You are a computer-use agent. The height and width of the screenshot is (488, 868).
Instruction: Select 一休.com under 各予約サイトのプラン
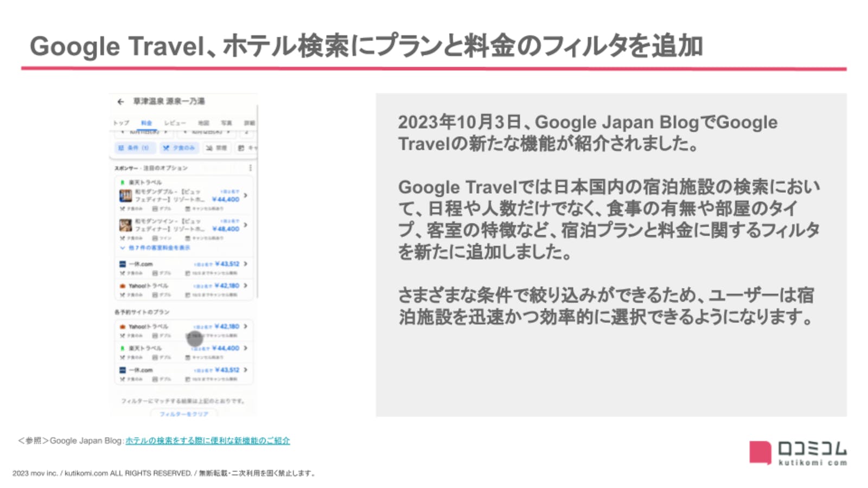(184, 374)
